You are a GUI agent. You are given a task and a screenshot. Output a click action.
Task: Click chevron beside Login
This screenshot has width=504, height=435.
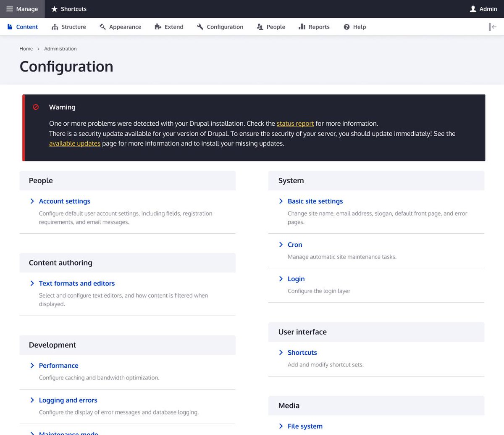point(281,279)
